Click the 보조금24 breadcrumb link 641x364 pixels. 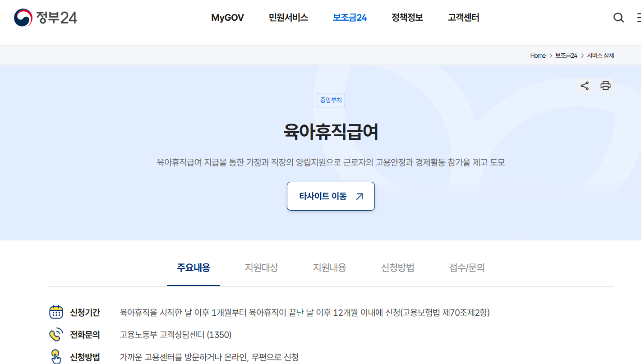(566, 55)
